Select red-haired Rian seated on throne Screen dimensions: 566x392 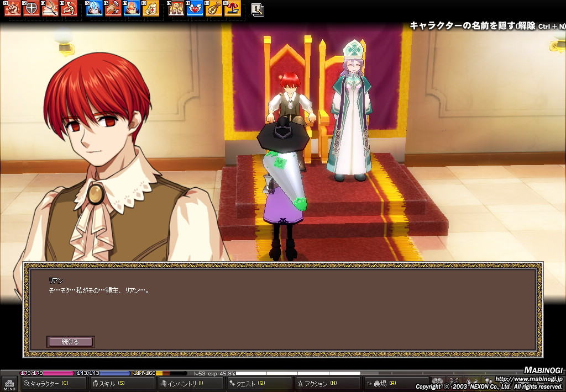click(291, 99)
